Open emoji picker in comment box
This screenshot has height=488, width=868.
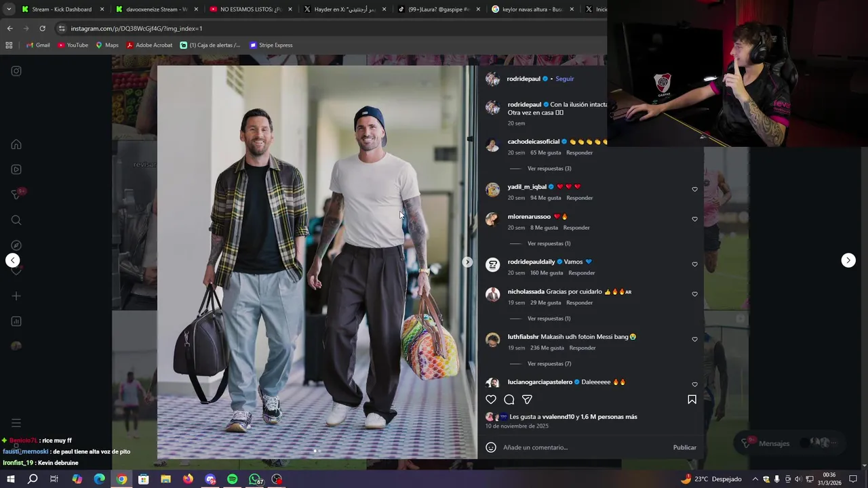click(491, 447)
